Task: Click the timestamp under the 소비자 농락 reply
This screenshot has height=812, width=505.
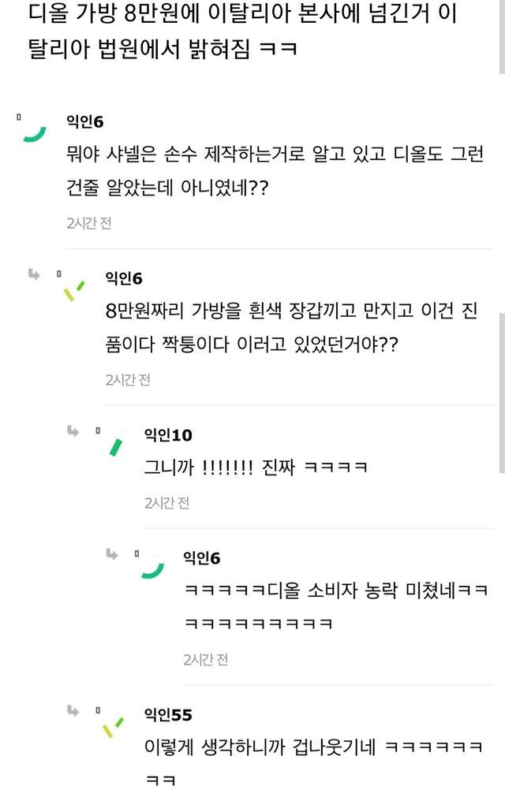Action: coord(205,659)
